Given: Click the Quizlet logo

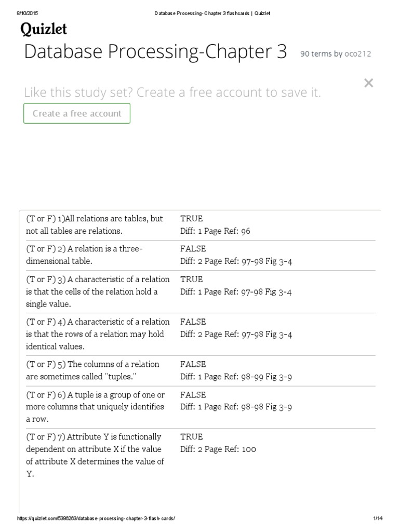Looking at the screenshot, I should point(44,30).
